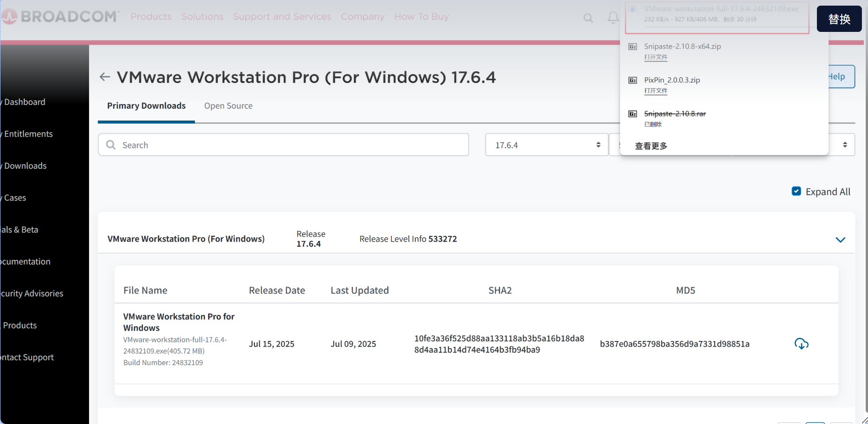Click into the Search input field
868x424 pixels.
coord(291,145)
